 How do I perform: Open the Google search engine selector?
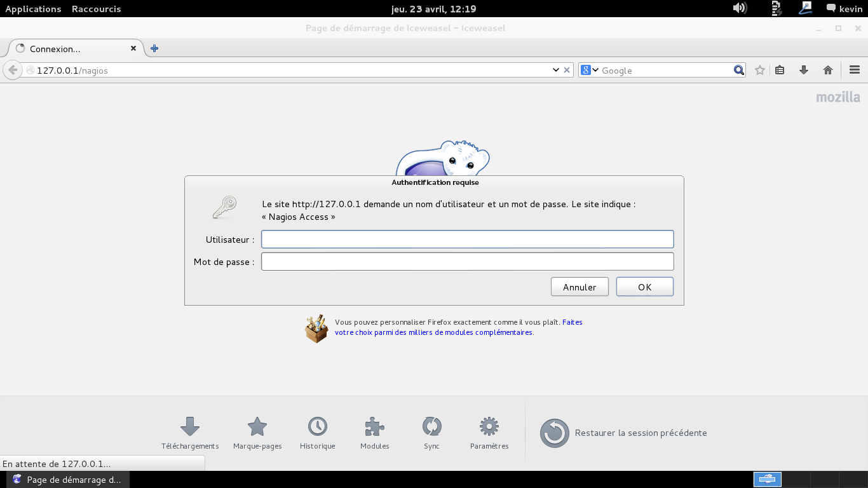point(590,70)
